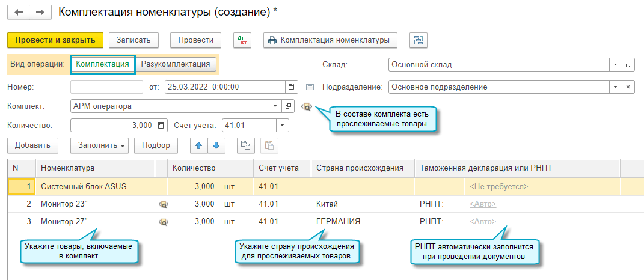Click Провести и закрыть button
The image size is (644, 280).
coord(55,40)
